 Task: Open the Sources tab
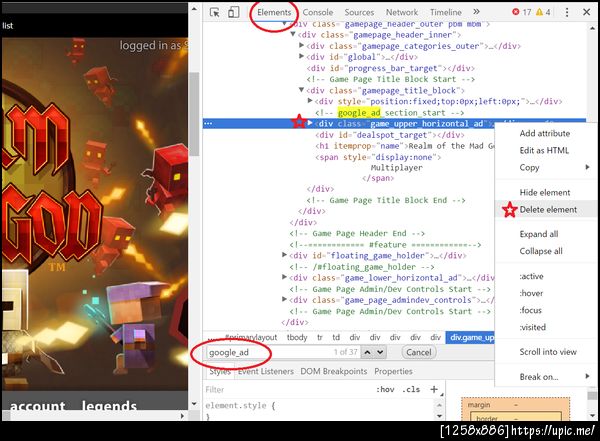[x=359, y=12]
